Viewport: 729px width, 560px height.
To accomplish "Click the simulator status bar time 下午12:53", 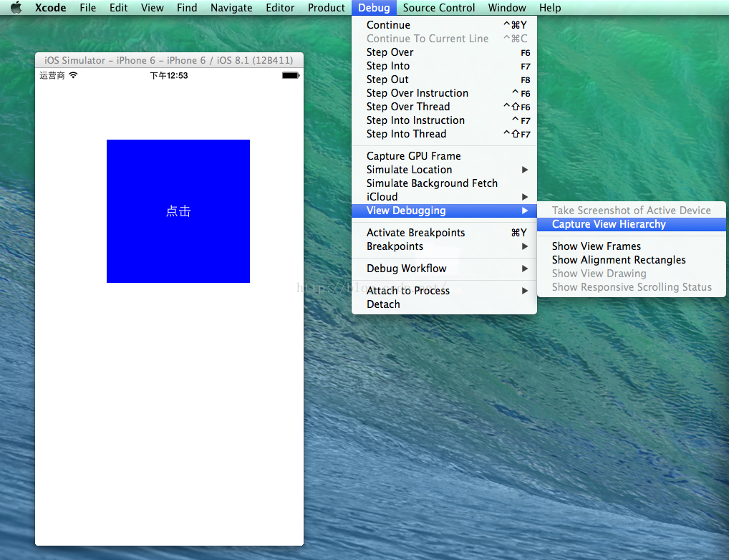I will 169,75.
